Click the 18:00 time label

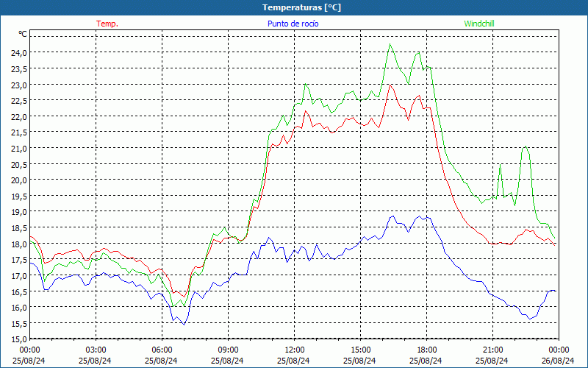(x=427, y=350)
